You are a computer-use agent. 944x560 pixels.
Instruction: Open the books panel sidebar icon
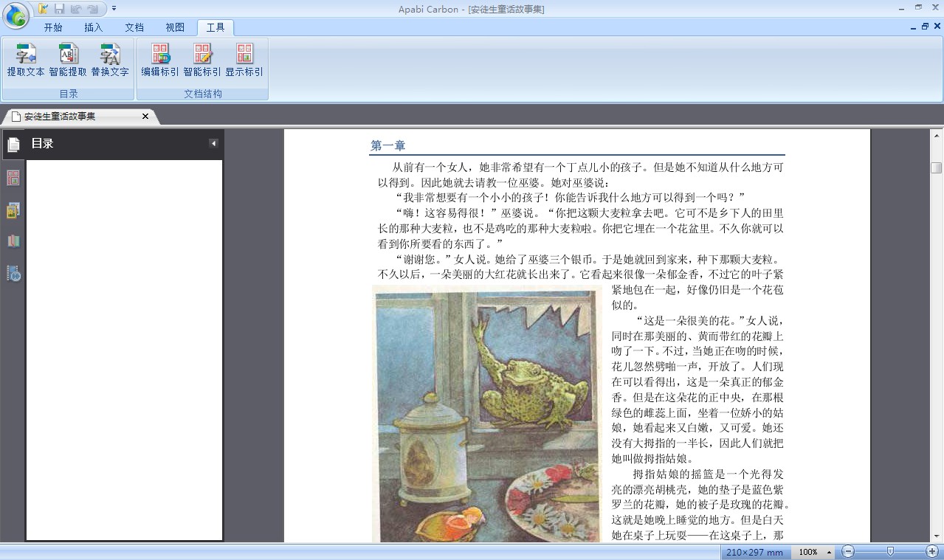[x=13, y=241]
